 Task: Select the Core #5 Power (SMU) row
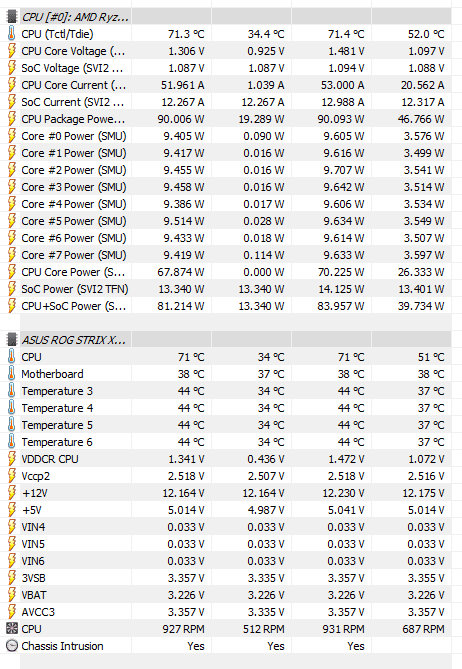231,221
